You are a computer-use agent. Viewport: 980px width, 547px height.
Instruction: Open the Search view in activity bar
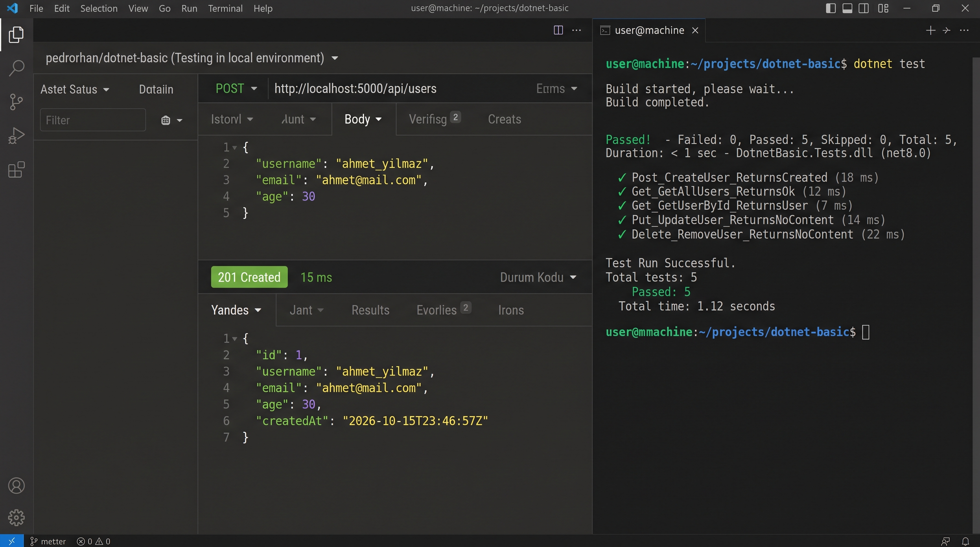point(16,68)
